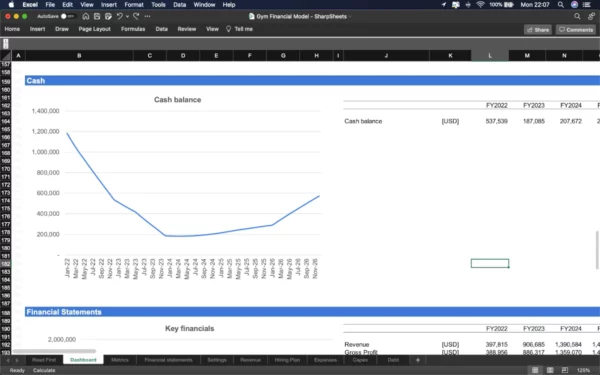Open the View ribbon tab
The width and height of the screenshot is (600, 375).
coord(212,29)
